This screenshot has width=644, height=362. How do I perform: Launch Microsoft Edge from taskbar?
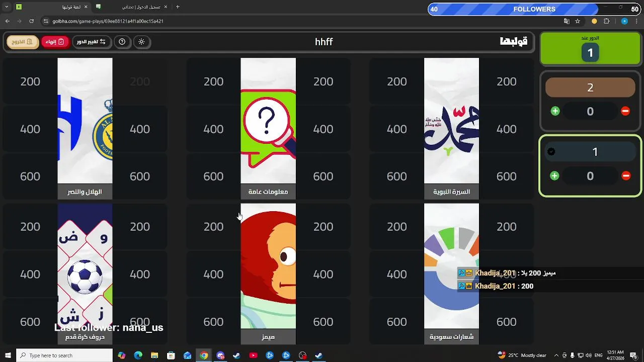[138, 355]
